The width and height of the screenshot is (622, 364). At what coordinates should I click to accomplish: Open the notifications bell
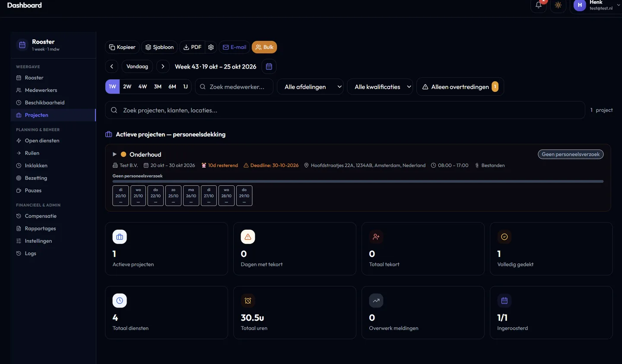click(x=538, y=5)
